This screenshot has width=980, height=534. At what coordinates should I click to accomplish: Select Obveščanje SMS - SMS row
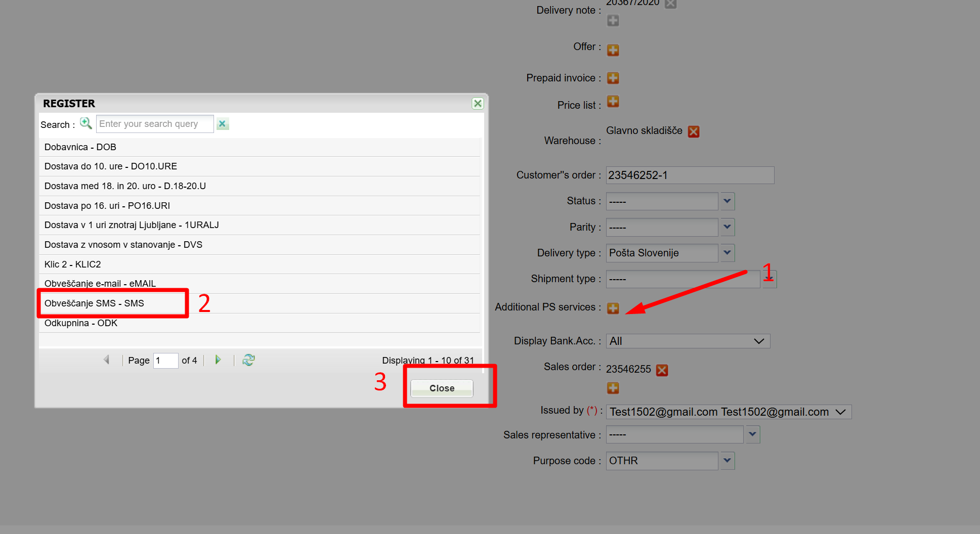coord(260,303)
